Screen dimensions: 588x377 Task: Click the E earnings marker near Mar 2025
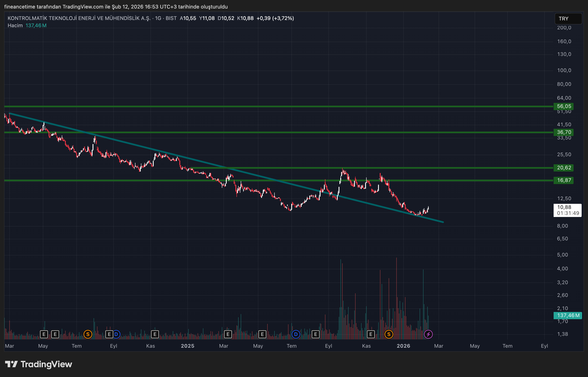pos(228,334)
